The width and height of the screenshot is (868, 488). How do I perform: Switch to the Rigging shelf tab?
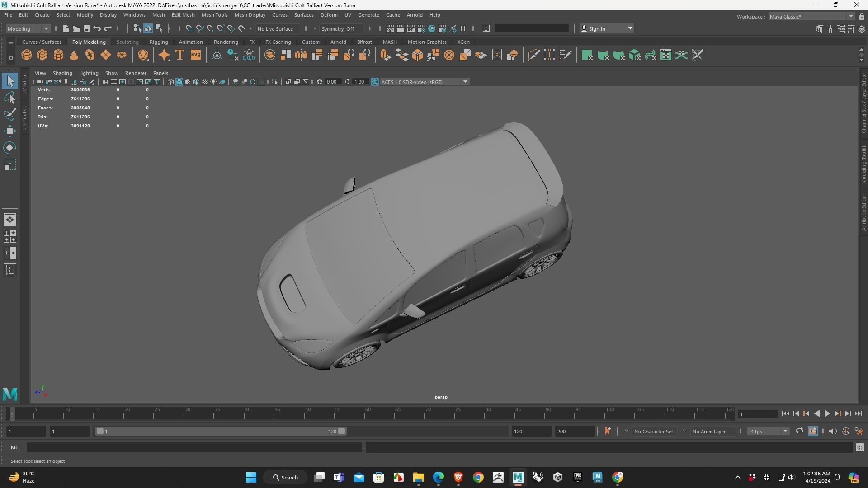click(x=159, y=42)
